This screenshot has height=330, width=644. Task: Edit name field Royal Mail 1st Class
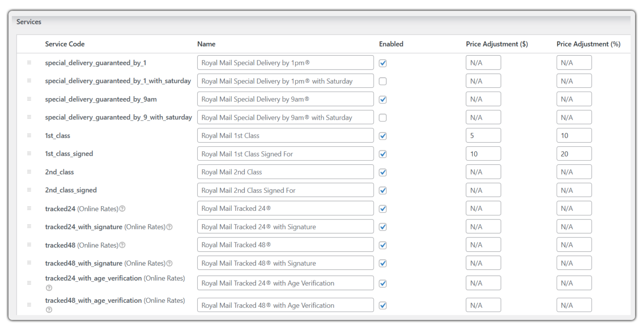pos(286,135)
